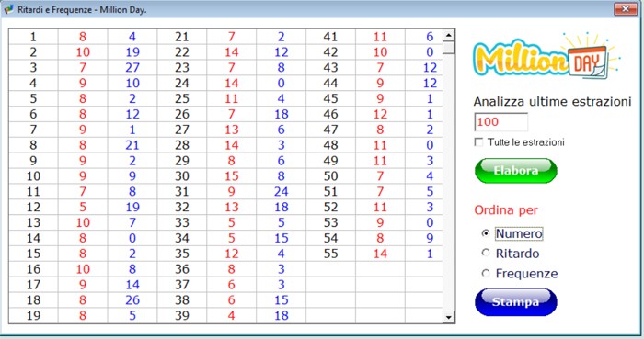Click delay value 26 in row 18
This screenshot has width=644, height=339.
pyautogui.click(x=132, y=300)
